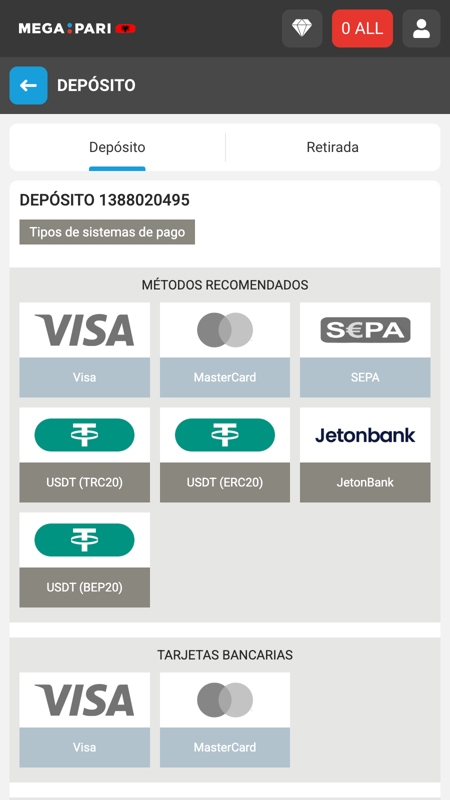
Task: Click MasterCard label under Tarjetas Bancarias
Action: pyautogui.click(x=225, y=747)
